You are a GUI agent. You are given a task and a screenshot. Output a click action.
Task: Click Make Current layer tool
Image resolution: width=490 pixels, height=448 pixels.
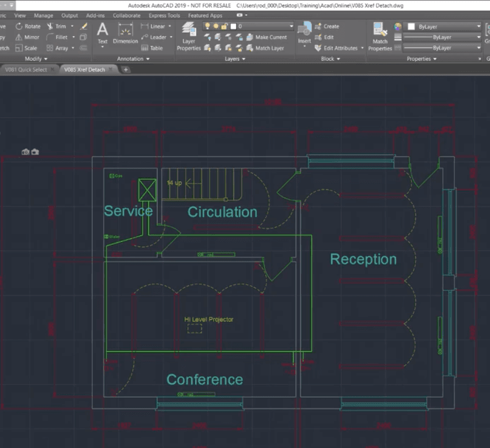267,37
